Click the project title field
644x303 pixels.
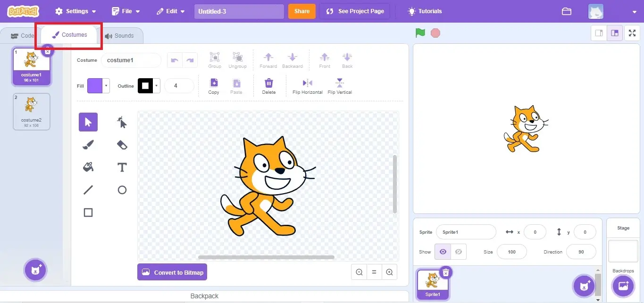coord(239,11)
